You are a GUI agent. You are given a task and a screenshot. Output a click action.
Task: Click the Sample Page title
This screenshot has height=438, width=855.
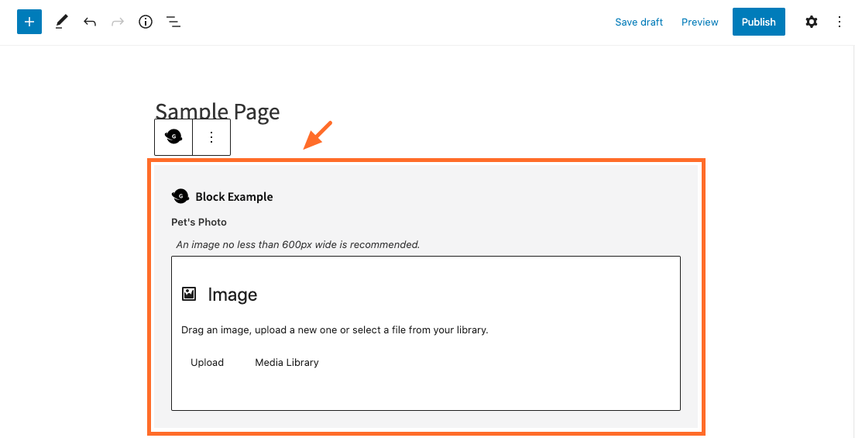217,111
